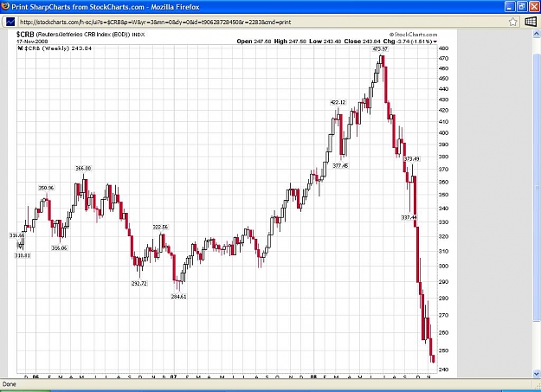541x392 pixels.
Task: Click the Firefox window title text
Action: pos(106,7)
